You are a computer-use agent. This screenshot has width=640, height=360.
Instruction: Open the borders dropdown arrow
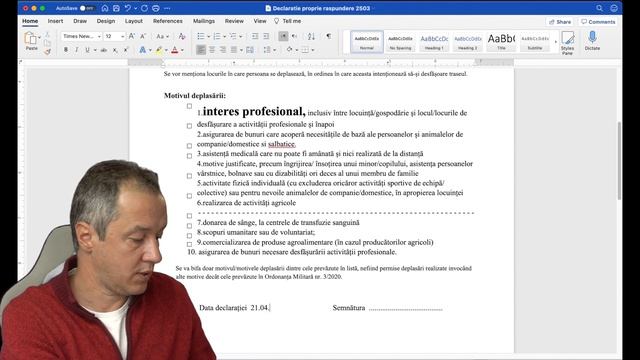(313, 50)
